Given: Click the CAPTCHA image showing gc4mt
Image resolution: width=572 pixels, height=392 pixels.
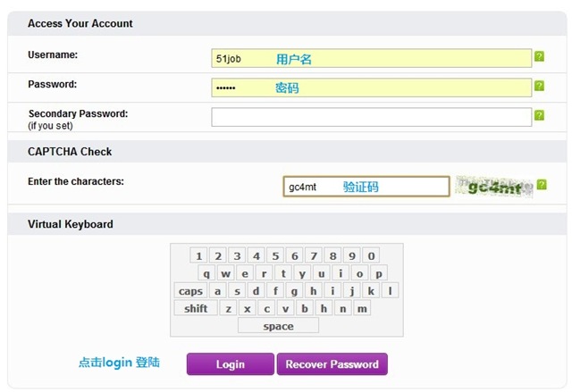Looking at the screenshot, I should point(494,187).
